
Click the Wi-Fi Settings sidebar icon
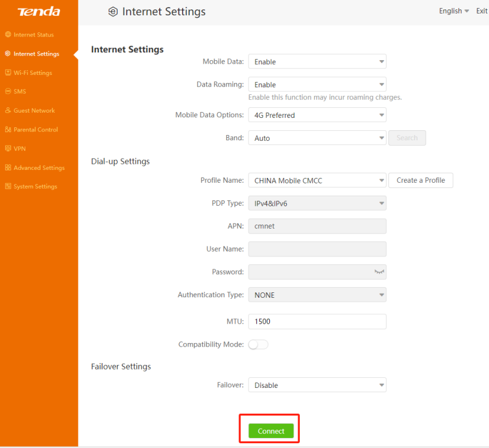[8, 73]
